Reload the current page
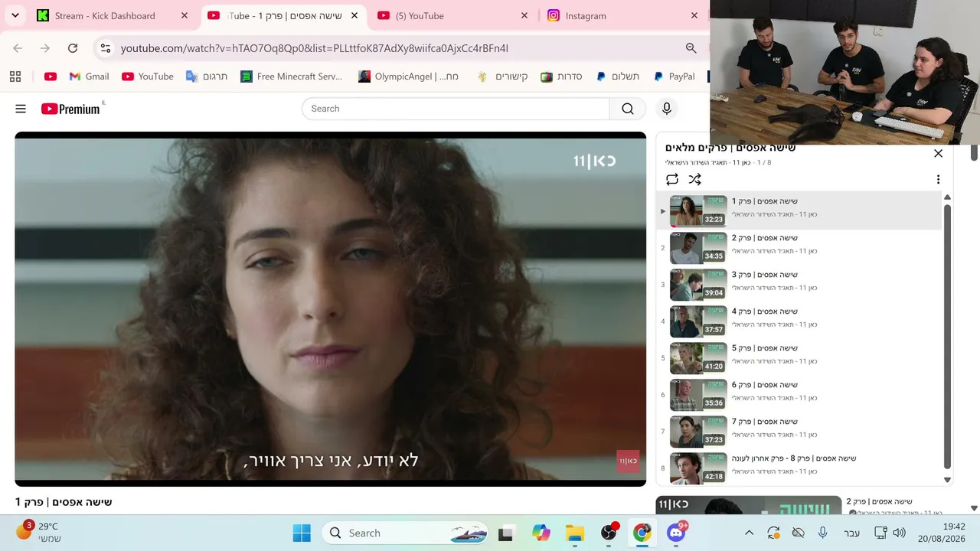The height and width of the screenshot is (551, 980). pos(73,48)
